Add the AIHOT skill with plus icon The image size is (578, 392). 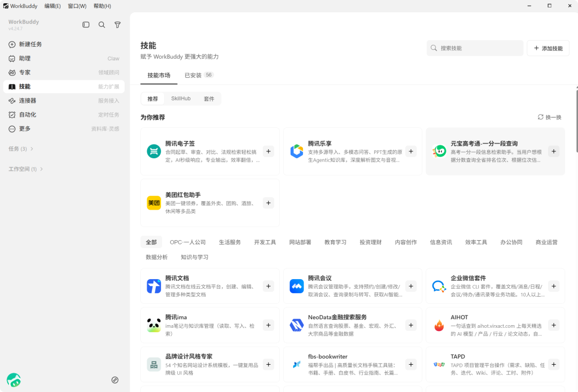[554, 325]
